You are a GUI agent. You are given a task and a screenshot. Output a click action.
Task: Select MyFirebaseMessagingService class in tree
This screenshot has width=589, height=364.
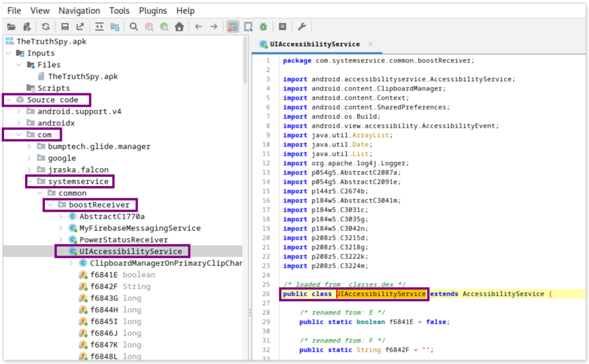coord(139,228)
